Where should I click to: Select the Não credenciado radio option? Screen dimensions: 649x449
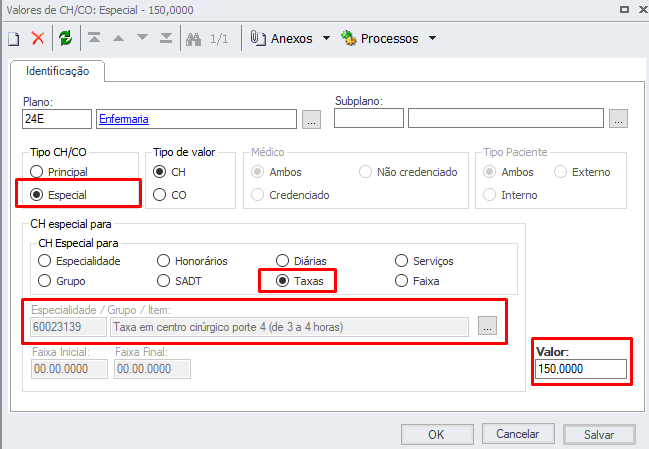coord(365,171)
